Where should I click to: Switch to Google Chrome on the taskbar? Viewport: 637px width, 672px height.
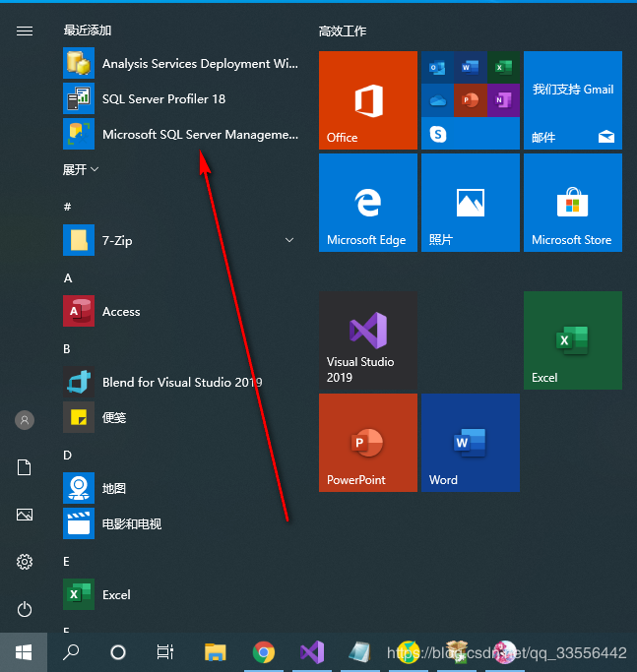264,652
